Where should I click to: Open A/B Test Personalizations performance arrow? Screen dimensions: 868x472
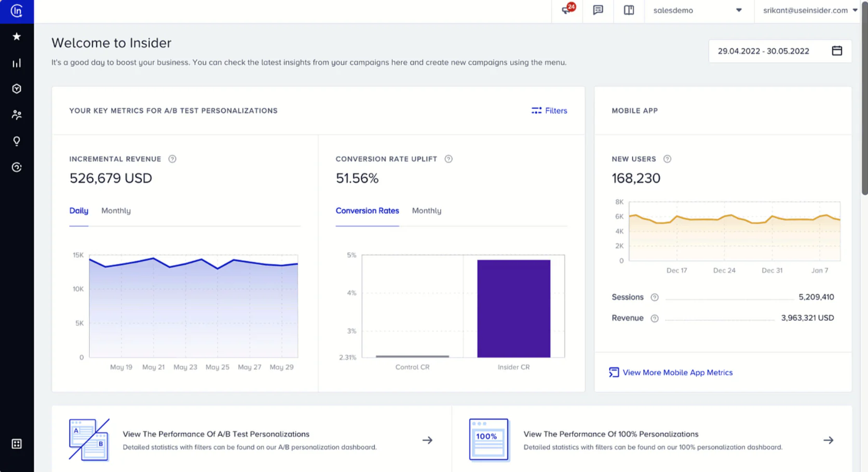(x=427, y=440)
